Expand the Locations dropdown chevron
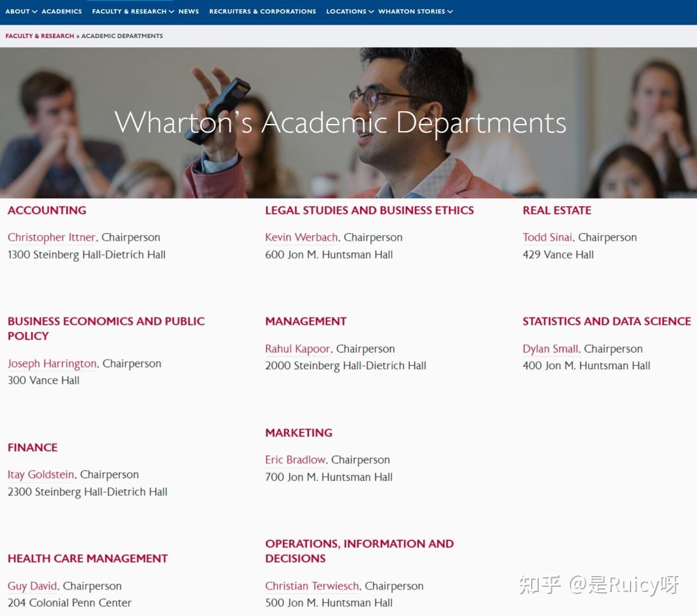 click(x=371, y=12)
